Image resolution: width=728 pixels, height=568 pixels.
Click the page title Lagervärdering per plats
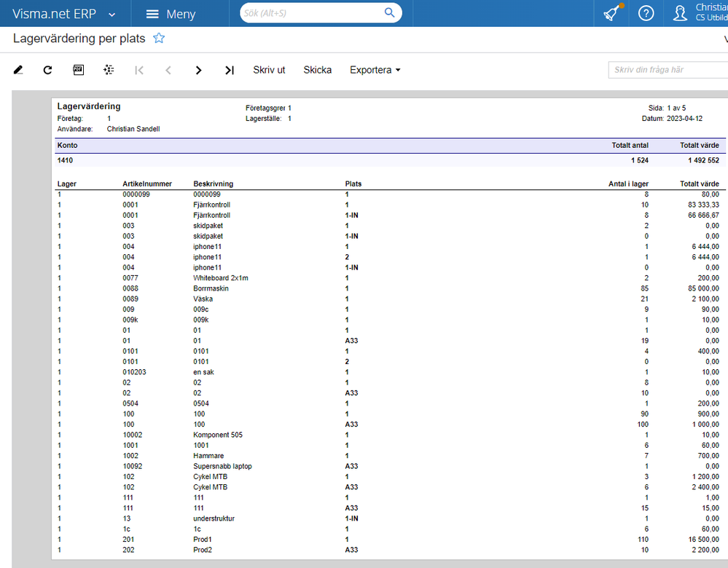click(79, 39)
